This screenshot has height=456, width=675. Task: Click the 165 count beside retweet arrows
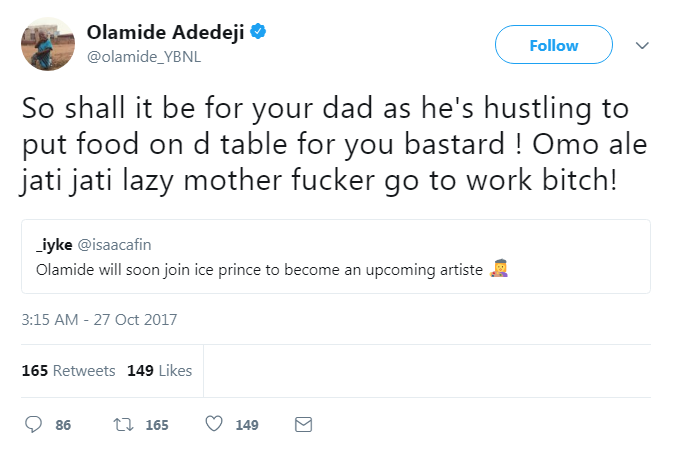(157, 425)
